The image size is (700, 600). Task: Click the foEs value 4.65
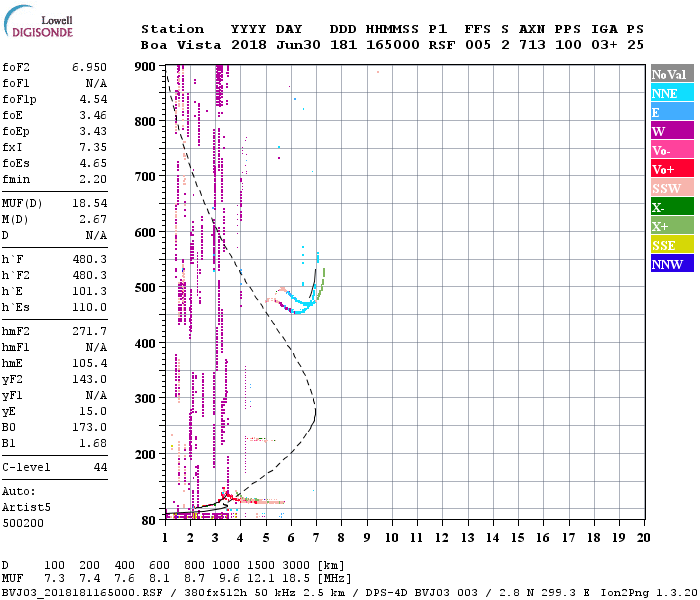coord(93,163)
